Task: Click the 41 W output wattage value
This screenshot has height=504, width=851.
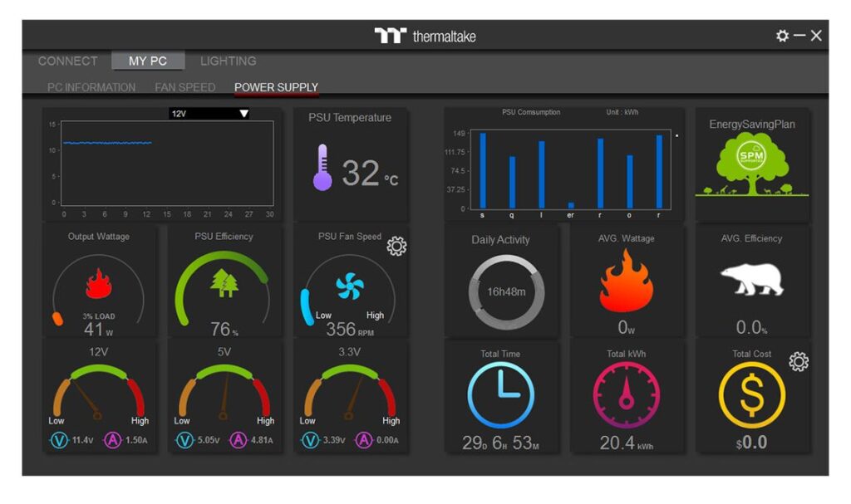Action: (x=98, y=329)
